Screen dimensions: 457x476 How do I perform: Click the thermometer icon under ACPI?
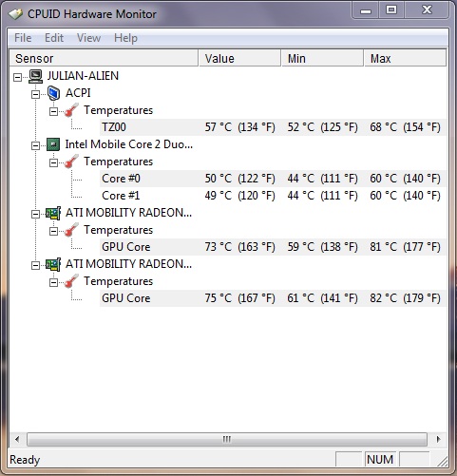(x=71, y=110)
